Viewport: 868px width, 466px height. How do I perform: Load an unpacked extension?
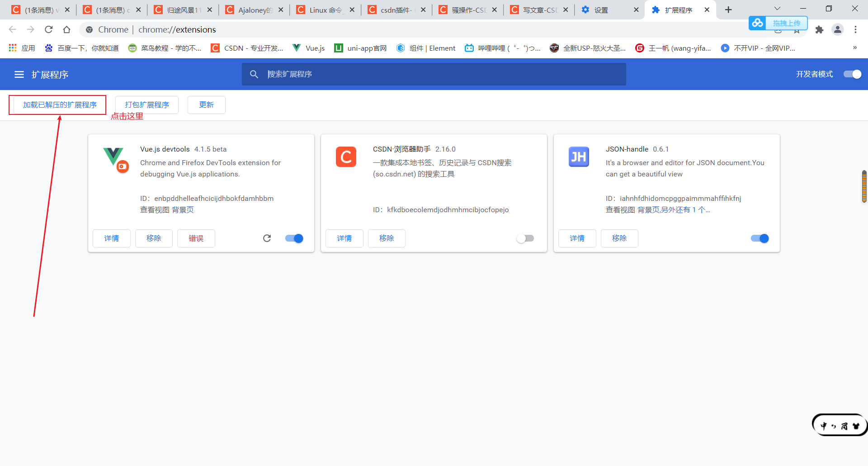click(x=60, y=105)
